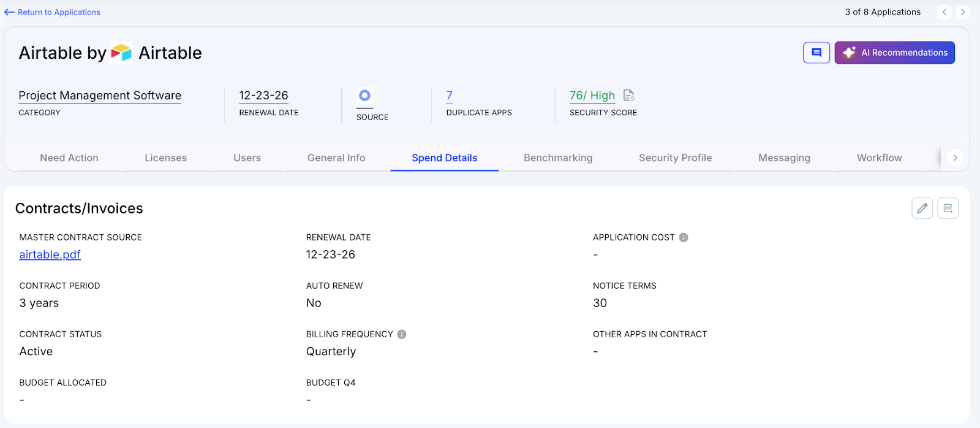The height and width of the screenshot is (428, 980).
Task: Open the airtable.pdf contract link
Action: [x=50, y=254]
